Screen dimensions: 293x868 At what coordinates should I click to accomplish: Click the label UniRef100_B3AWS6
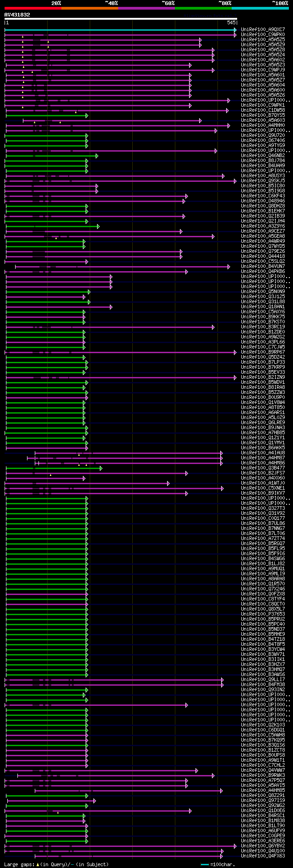tap(263, 675)
